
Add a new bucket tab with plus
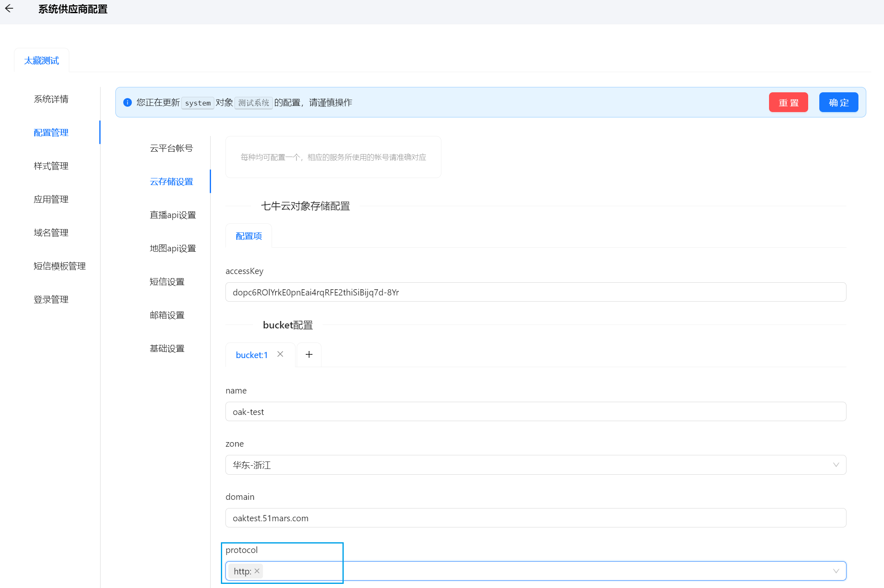coord(309,354)
